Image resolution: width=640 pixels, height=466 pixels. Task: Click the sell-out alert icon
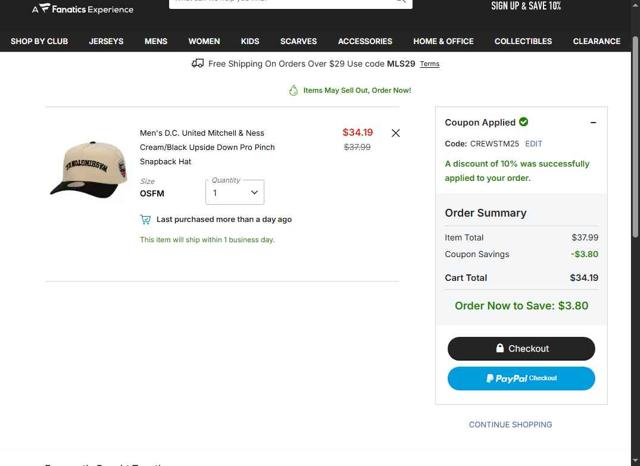pos(293,90)
